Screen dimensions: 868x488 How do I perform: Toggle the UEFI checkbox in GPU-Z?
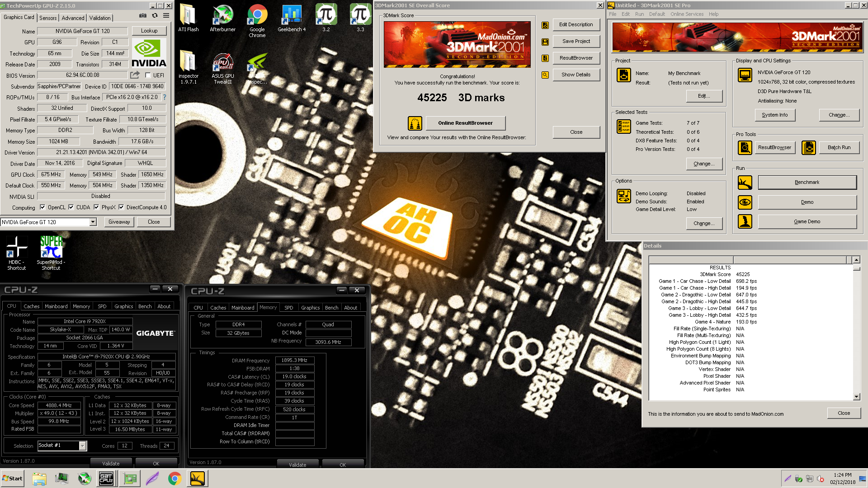point(148,75)
